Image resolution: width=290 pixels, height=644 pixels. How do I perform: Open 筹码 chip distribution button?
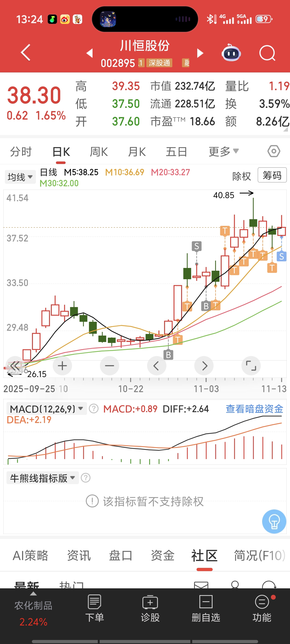click(272, 175)
